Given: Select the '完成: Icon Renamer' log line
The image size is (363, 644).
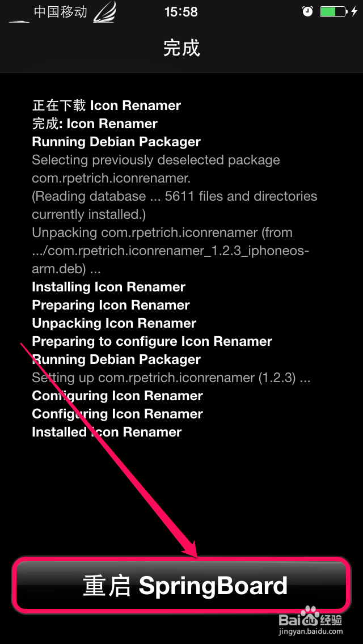Looking at the screenshot, I should click(95, 124).
